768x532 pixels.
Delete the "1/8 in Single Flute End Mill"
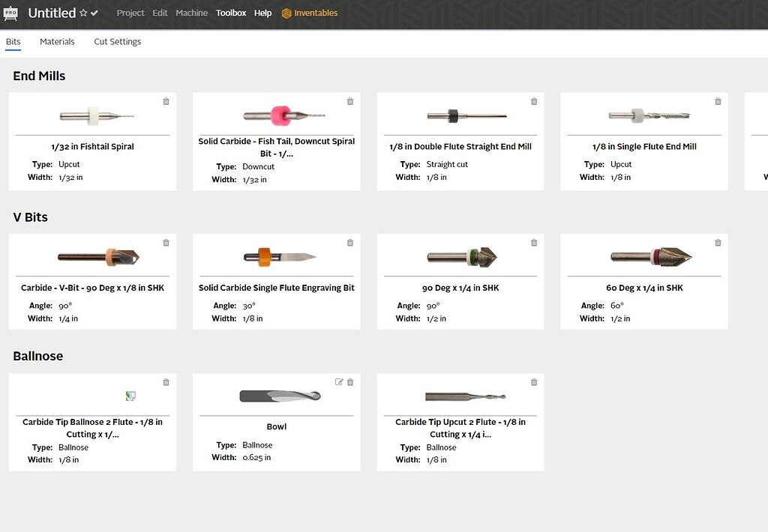click(x=718, y=101)
